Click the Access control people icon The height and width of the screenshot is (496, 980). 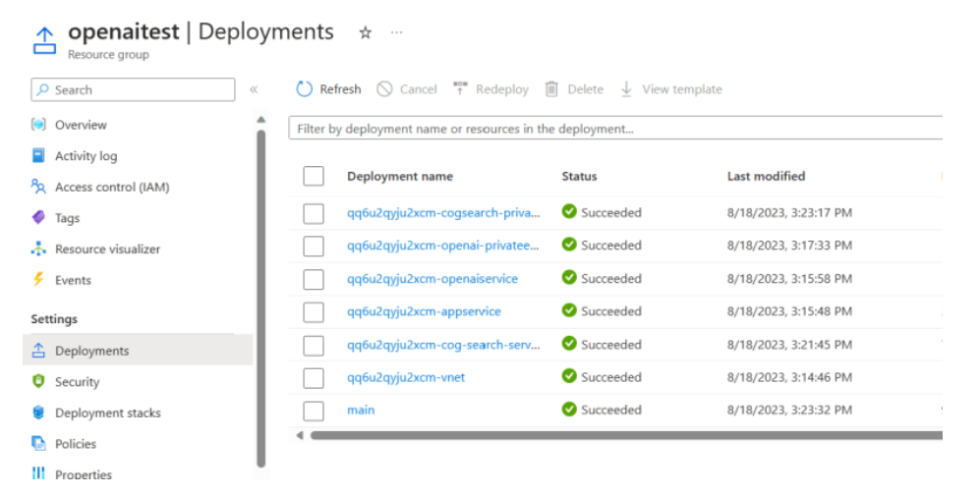pos(38,187)
